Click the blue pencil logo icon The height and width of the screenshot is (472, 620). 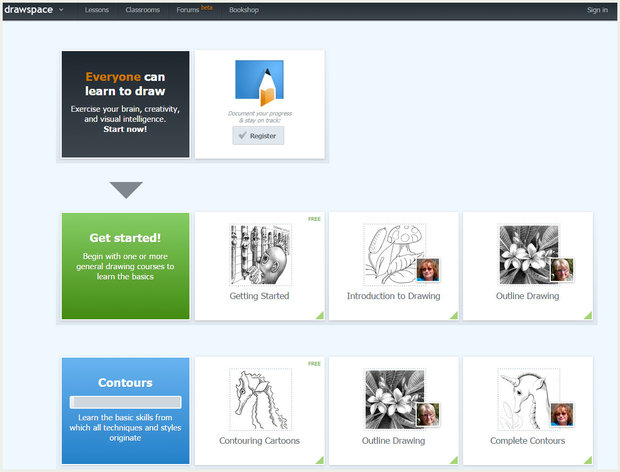click(x=259, y=84)
